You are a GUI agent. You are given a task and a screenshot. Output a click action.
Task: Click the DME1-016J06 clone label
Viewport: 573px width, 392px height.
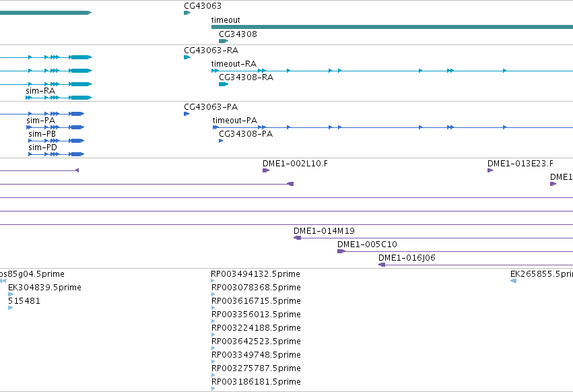click(407, 258)
